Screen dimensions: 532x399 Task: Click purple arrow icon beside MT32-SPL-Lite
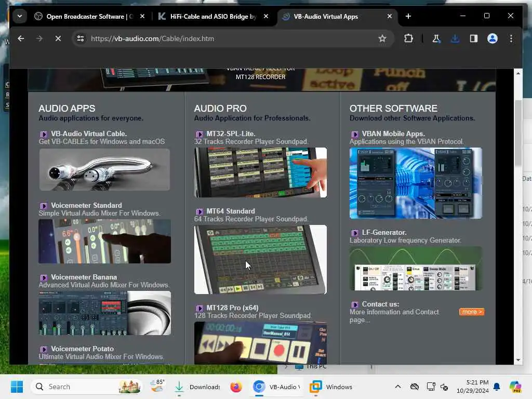click(199, 135)
